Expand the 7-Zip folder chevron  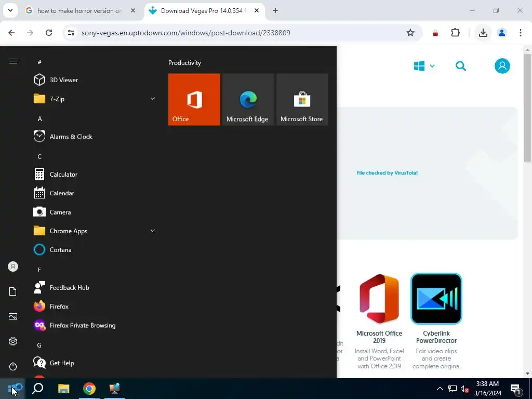point(153,99)
